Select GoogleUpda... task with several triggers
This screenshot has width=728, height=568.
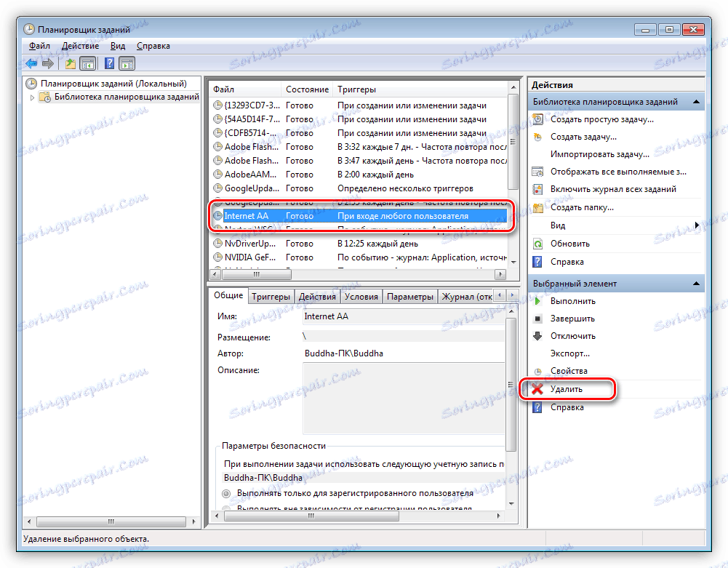coord(360,188)
